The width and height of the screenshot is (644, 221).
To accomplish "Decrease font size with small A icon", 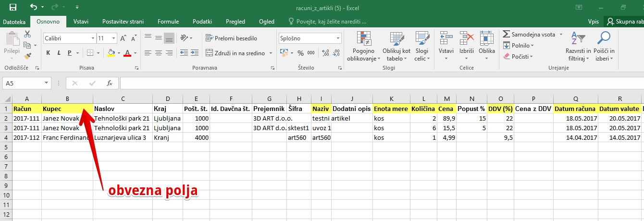I will click(x=134, y=38).
